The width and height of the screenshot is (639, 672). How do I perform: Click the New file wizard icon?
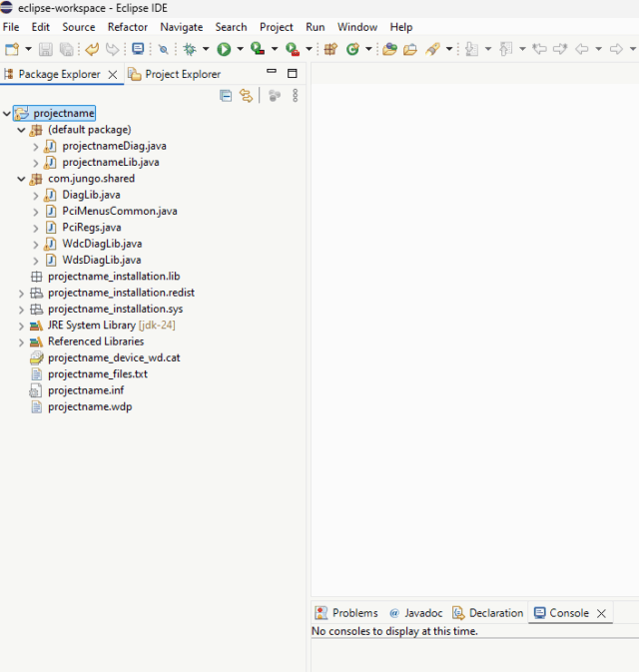[11, 49]
